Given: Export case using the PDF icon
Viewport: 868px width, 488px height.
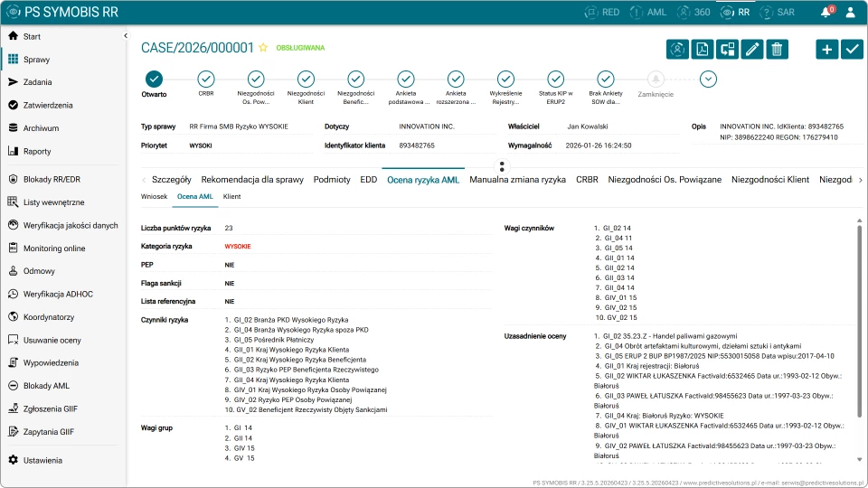Looking at the screenshot, I should tap(702, 49).
